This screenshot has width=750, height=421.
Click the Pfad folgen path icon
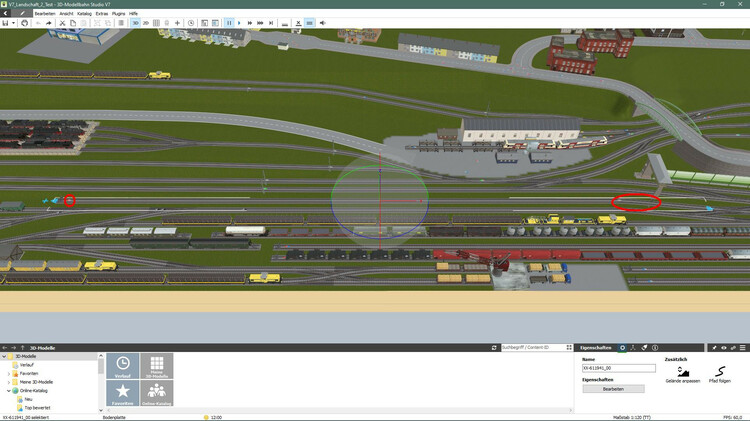point(720,371)
